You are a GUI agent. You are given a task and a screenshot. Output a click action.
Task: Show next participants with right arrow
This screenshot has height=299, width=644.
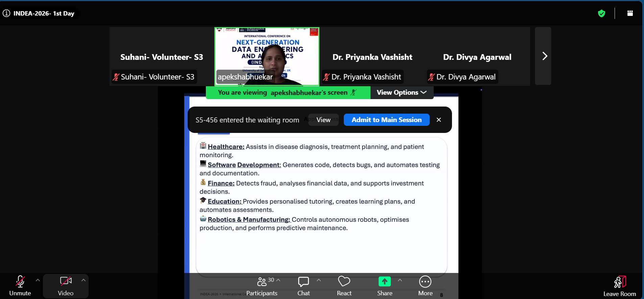[543, 56]
